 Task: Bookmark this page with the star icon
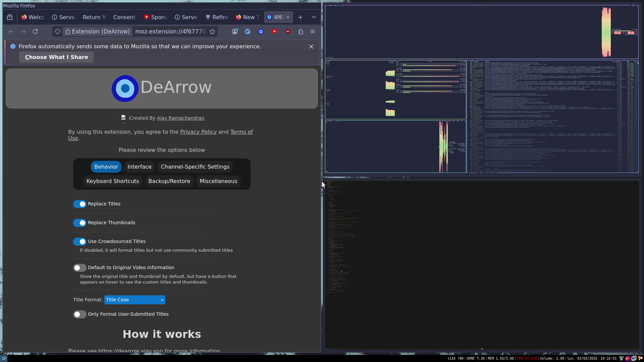pyautogui.click(x=212, y=32)
